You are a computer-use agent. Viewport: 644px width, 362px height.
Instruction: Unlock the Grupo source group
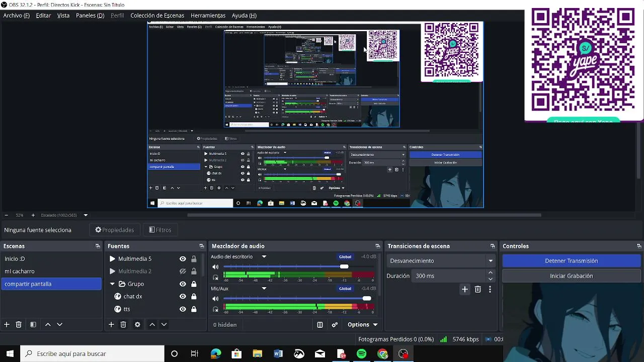tap(194, 284)
